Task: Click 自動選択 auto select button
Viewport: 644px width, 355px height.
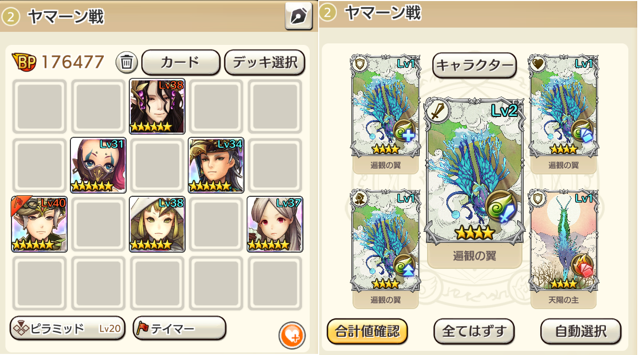Action: (x=581, y=331)
